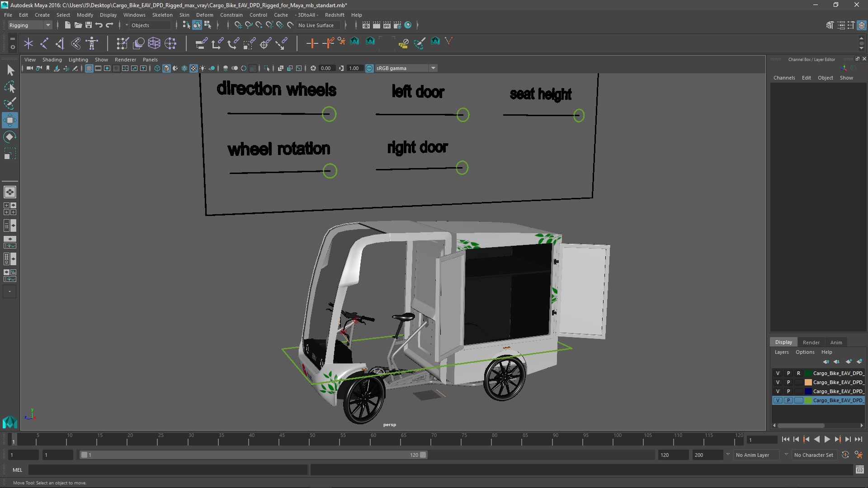Viewport: 868px width, 488px height.
Task: Toggle textured display in viewport
Action: (193, 68)
